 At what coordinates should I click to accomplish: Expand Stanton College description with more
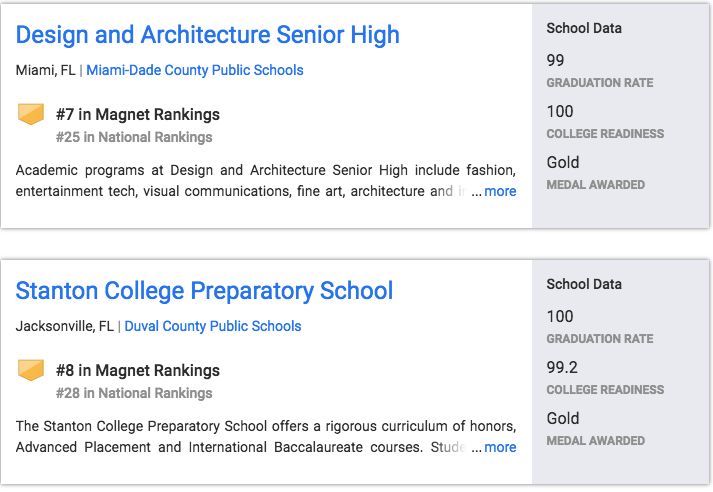point(500,447)
